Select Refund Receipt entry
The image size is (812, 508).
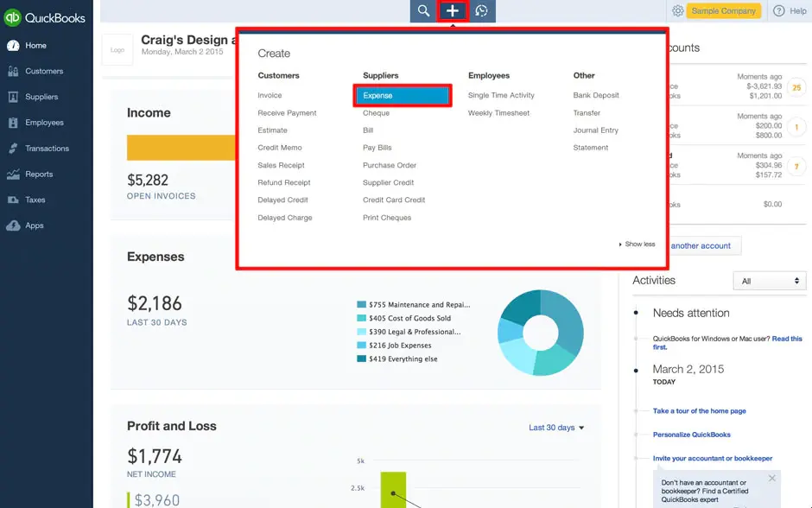click(x=284, y=183)
